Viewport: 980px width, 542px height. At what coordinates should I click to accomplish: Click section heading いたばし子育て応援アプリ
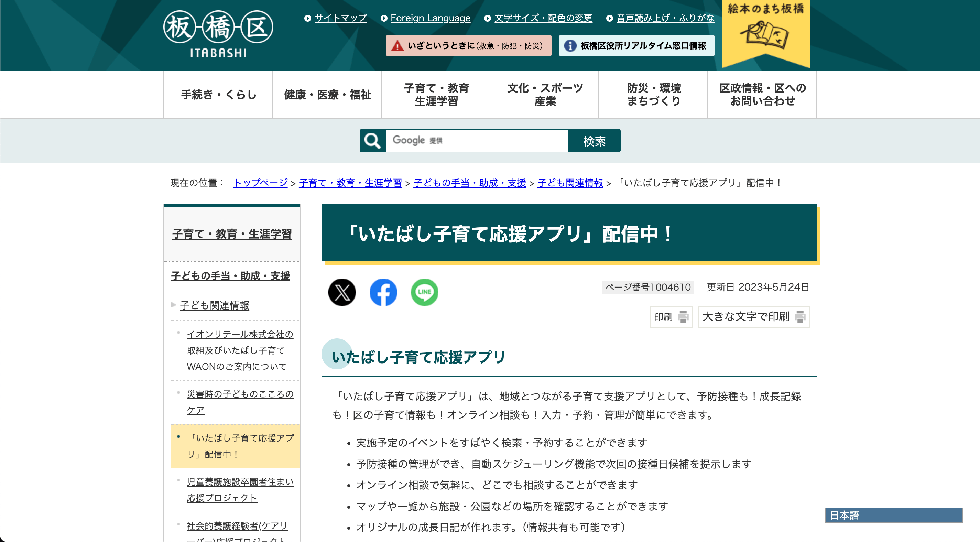click(418, 357)
